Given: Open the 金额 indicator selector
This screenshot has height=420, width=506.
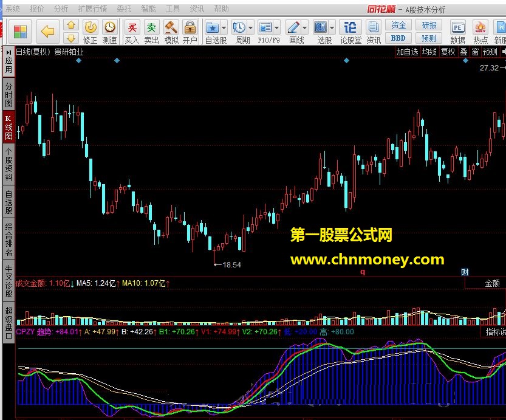Looking at the screenshot, I should 492,283.
